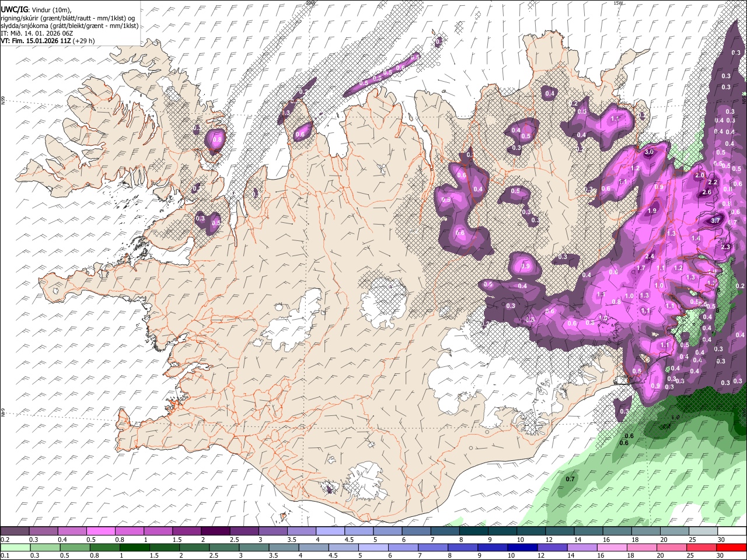
Task: Click the dark blue 10 mm swatch in the lower legend
Action: pos(522,547)
